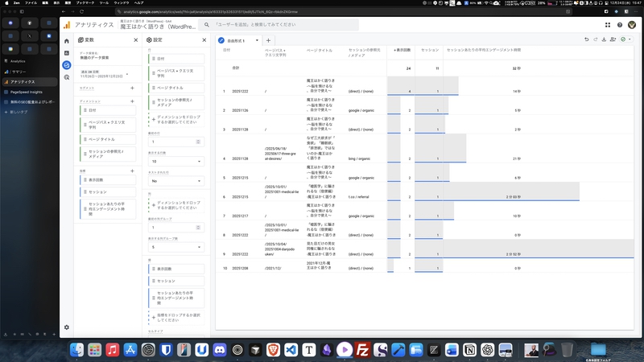Open the ブックマーク menu in menu bar

click(x=85, y=3)
